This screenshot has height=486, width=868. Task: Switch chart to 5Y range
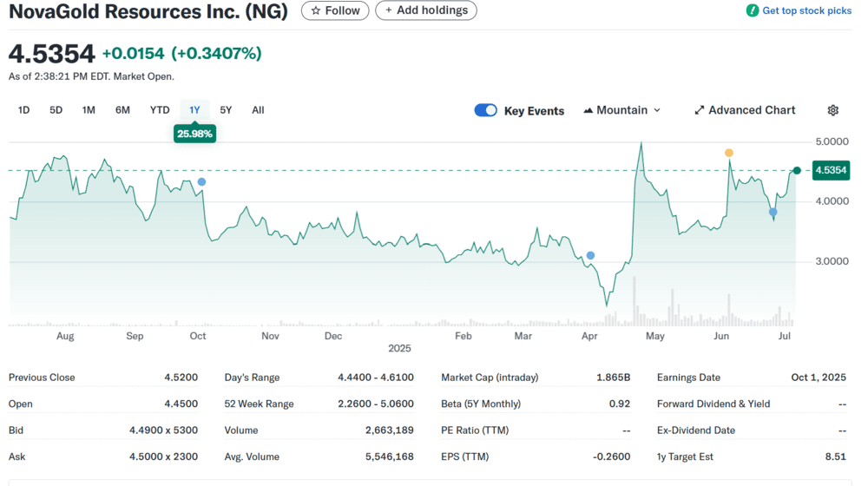point(226,110)
